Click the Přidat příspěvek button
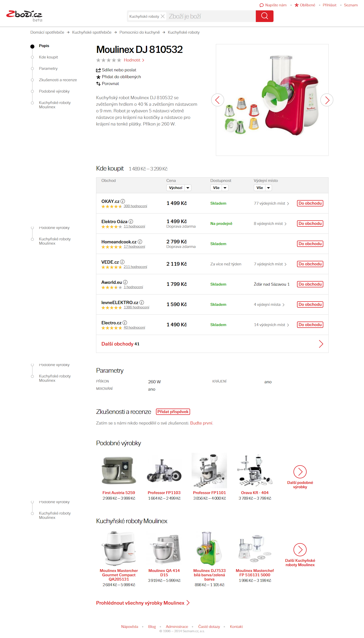 click(x=173, y=412)
